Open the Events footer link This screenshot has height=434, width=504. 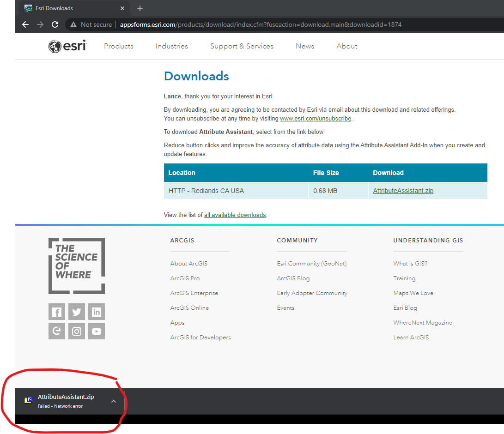tap(286, 308)
